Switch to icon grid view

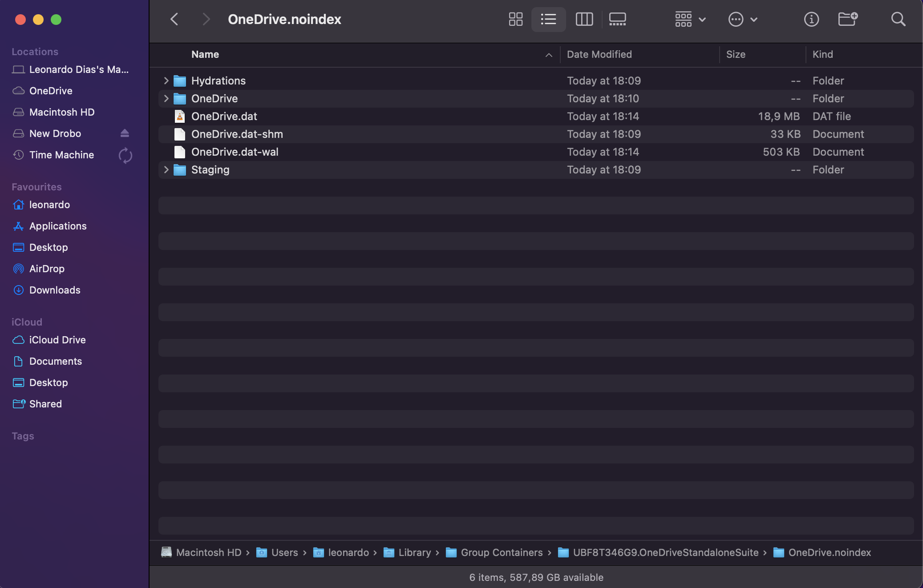(515, 19)
